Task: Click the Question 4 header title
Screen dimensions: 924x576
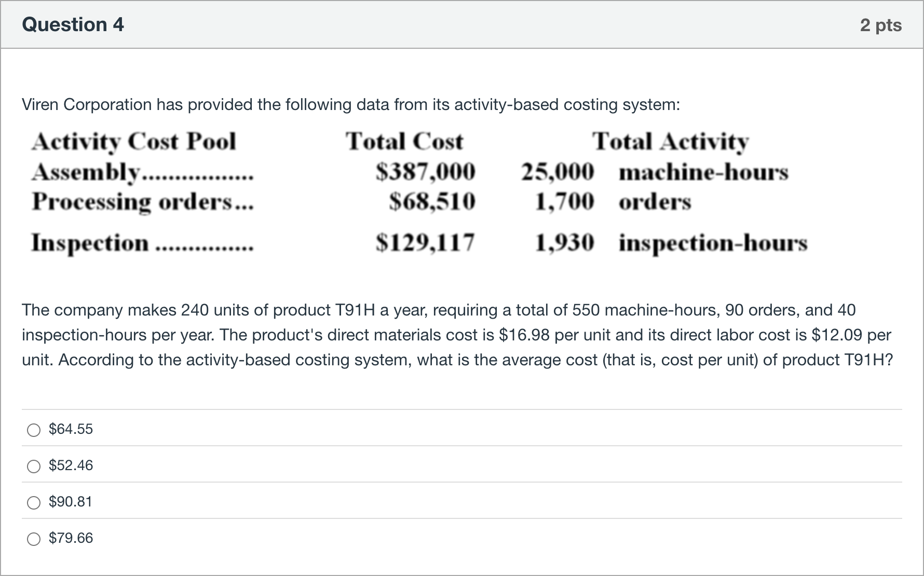Action: (x=73, y=25)
